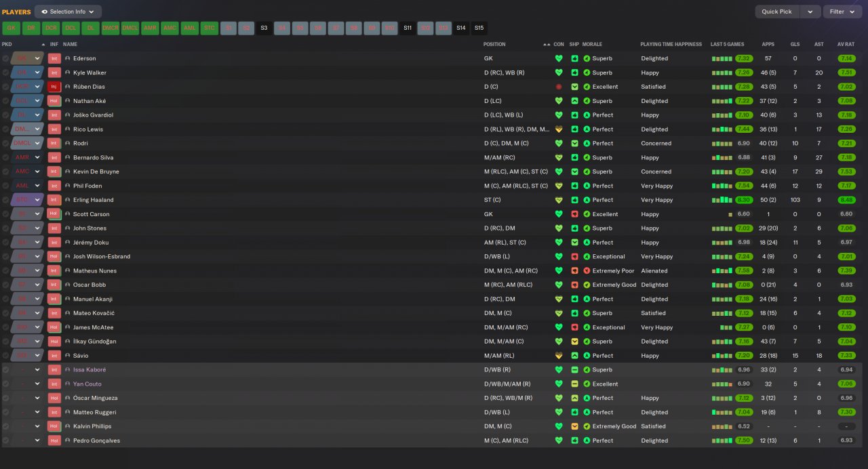
Task: Click Rodri's Perfect morale icon
Action: [587, 143]
